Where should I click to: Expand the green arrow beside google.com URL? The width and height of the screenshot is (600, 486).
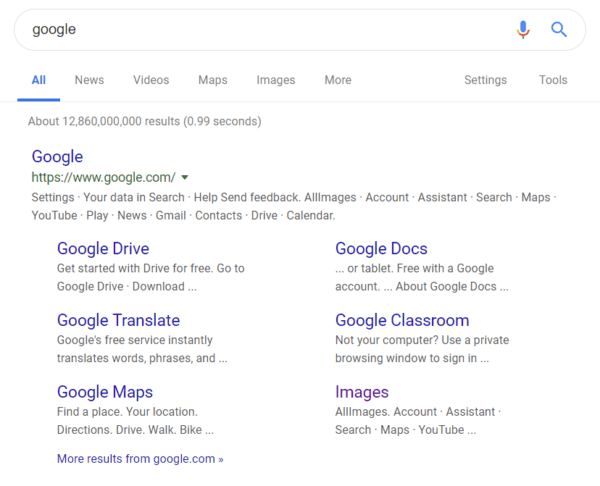pyautogui.click(x=185, y=177)
